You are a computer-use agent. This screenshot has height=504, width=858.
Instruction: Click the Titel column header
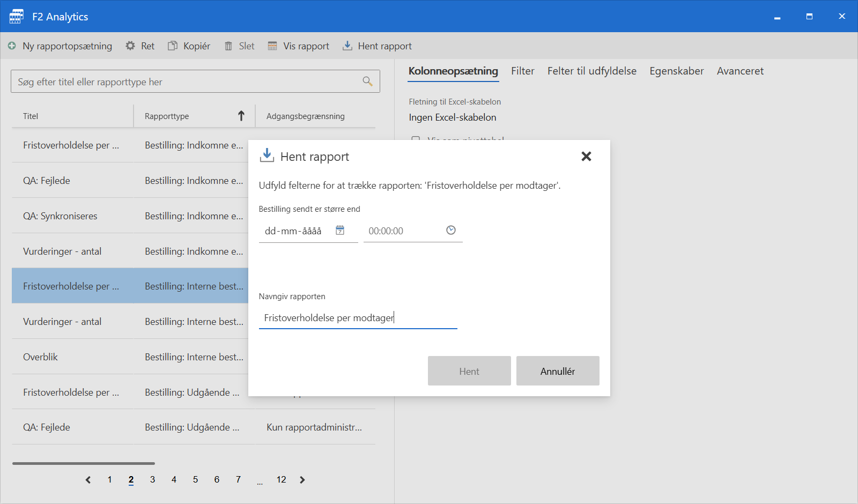tap(72, 116)
